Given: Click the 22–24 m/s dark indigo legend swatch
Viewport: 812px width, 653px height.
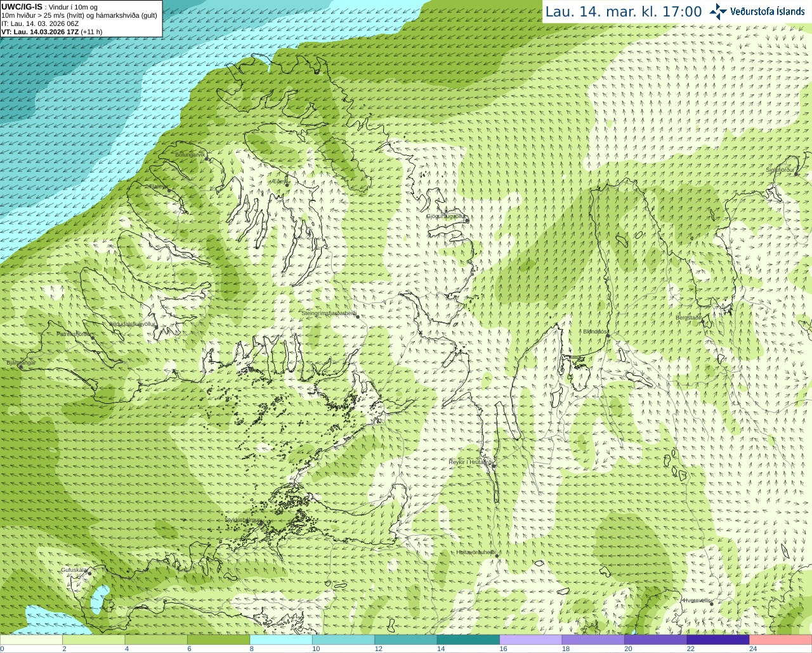Looking at the screenshot, I should pos(718,640).
